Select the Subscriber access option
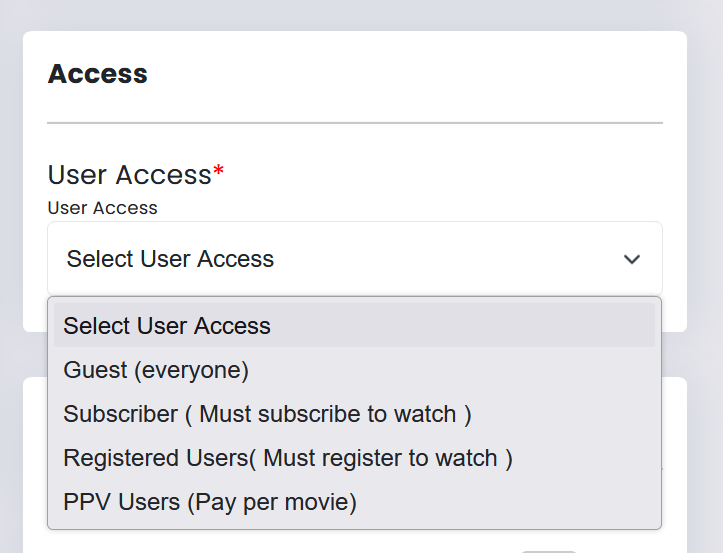723x553 pixels. 267,414
